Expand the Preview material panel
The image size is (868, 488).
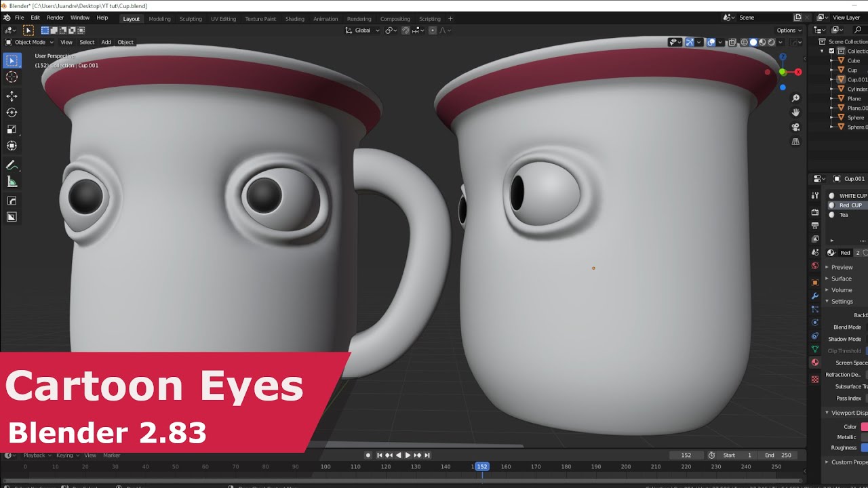tap(842, 267)
